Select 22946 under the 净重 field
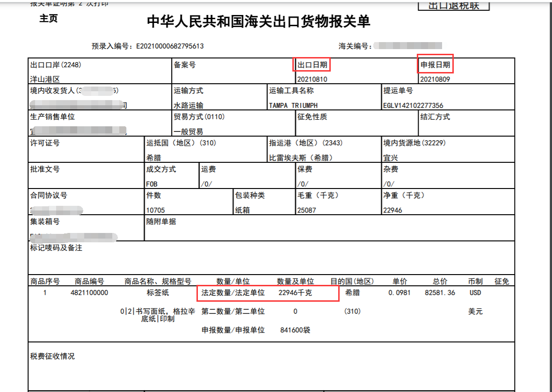 pos(392,210)
